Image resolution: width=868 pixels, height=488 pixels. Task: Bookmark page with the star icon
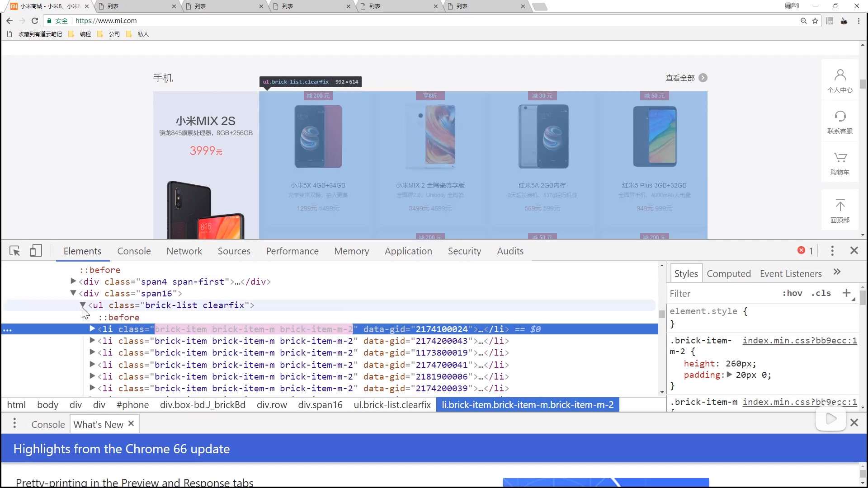(x=815, y=21)
